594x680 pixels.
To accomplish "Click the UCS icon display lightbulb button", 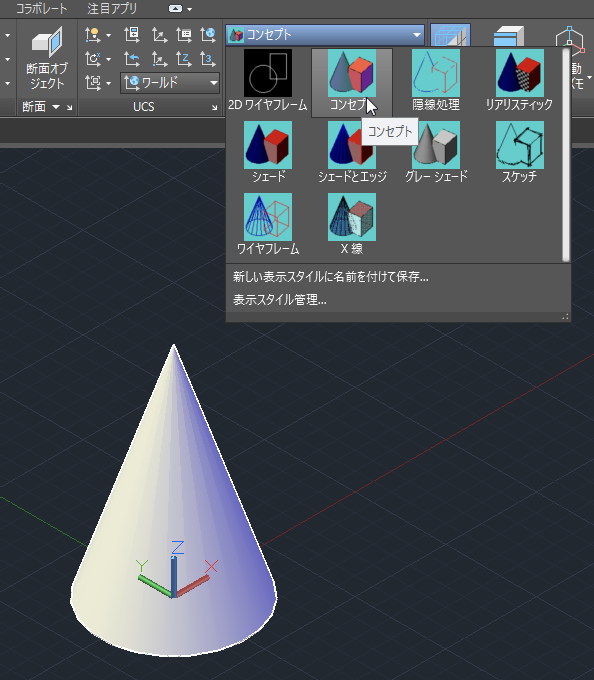I will point(93,35).
